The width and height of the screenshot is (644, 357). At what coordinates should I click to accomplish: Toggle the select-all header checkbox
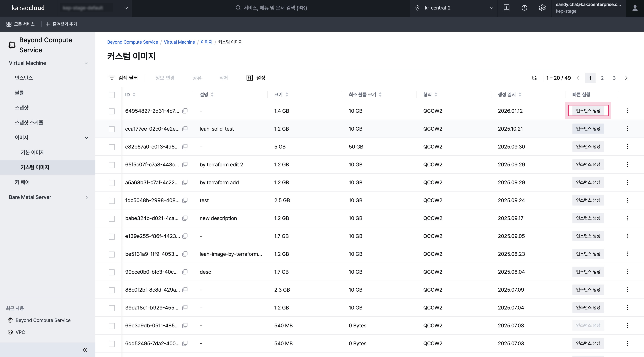(112, 95)
